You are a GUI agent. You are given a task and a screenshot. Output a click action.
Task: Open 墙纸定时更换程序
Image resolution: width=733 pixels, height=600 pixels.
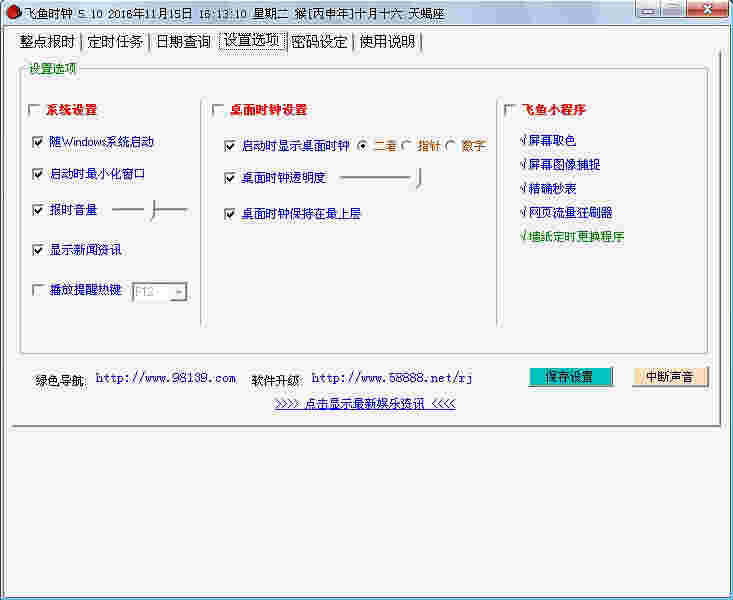572,236
